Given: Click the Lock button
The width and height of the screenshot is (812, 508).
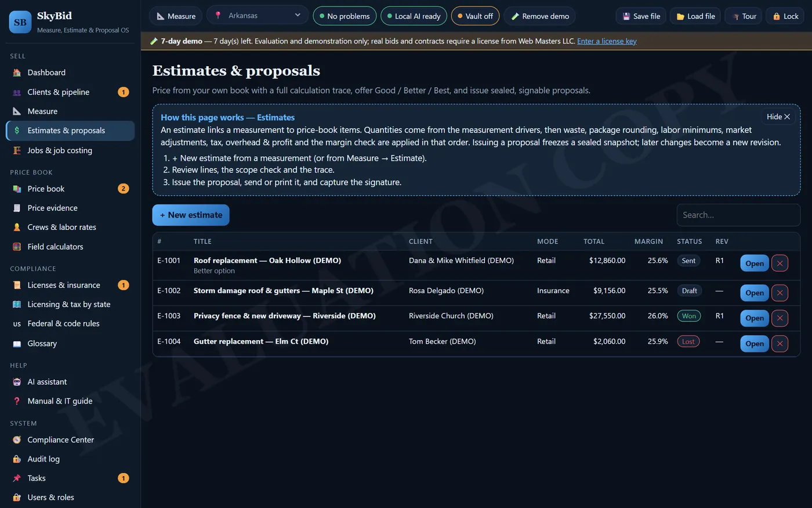Looking at the screenshot, I should coord(785,16).
